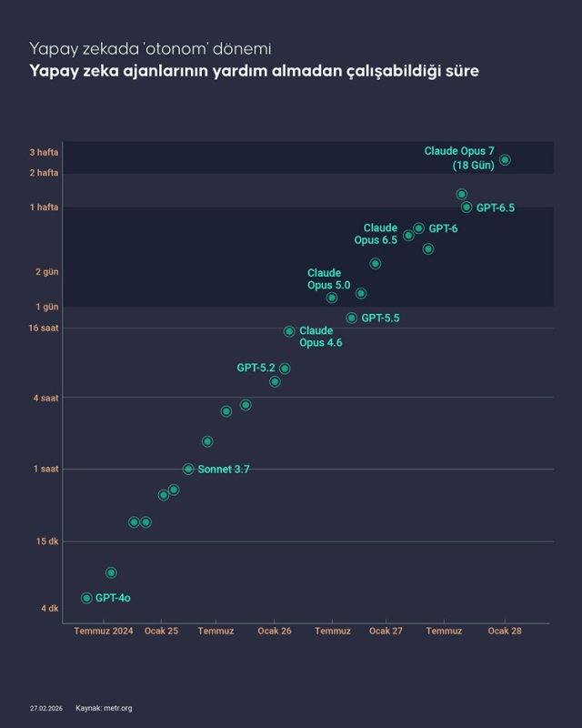Click the bold chart title text
Image resolution: width=582 pixels, height=728 pixels.
[254, 70]
